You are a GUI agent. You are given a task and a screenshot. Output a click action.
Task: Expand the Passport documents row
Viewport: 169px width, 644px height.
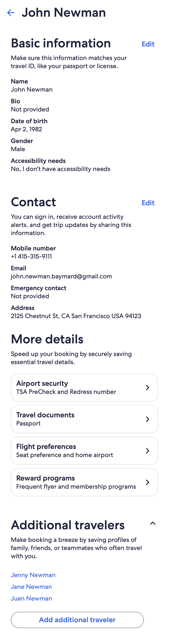[x=84, y=419]
